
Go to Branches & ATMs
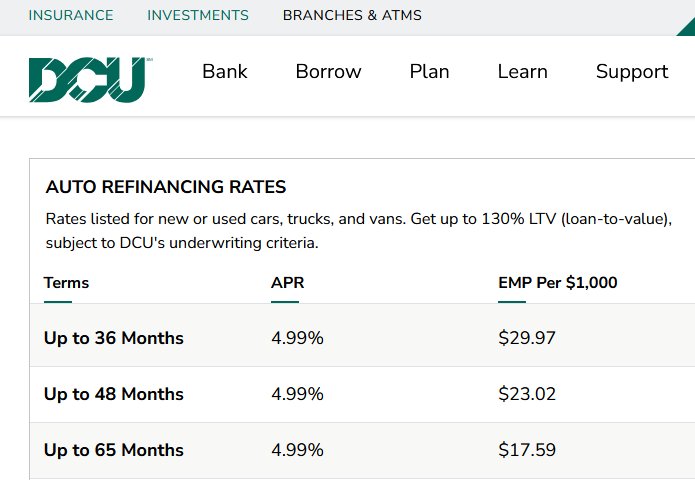click(x=352, y=15)
